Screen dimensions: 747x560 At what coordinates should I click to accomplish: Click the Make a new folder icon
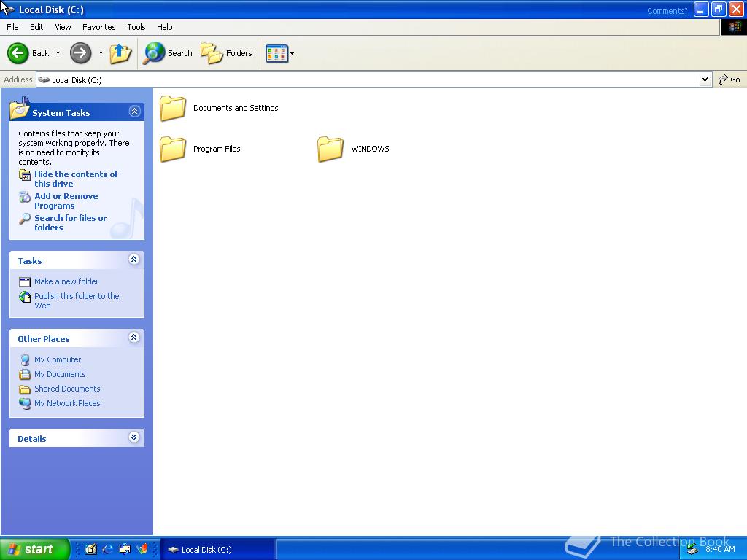[x=25, y=282]
